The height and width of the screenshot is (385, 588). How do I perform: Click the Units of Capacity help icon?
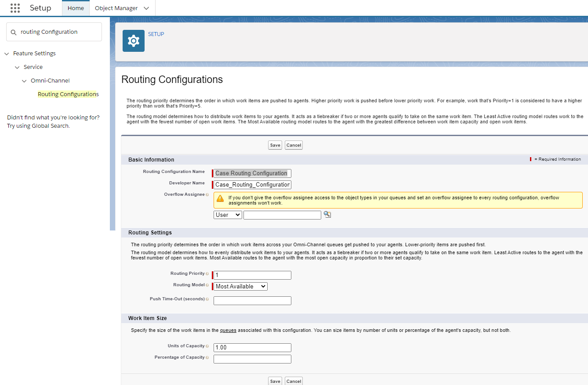click(x=208, y=346)
